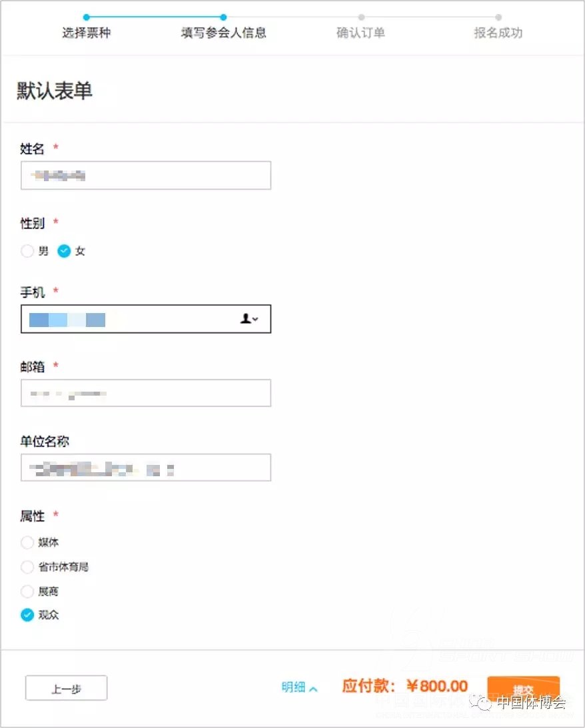Focus the 邮箱 email input field
This screenshot has width=585, height=728.
click(146, 393)
